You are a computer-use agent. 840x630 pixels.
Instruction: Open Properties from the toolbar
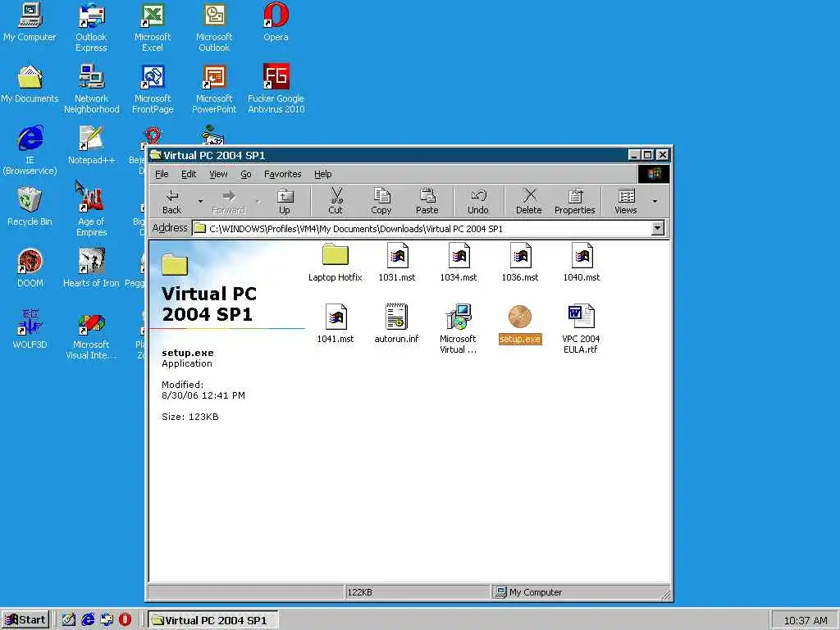(x=575, y=202)
